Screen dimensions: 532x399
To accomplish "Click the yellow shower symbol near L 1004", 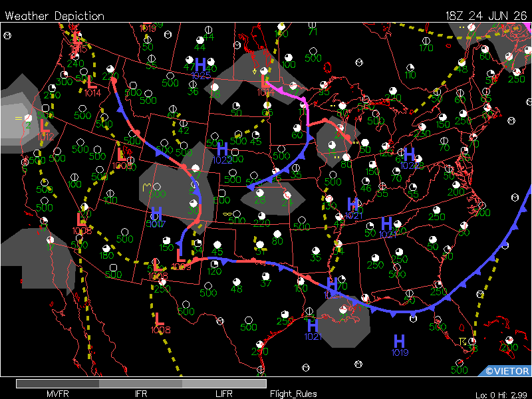I will pyautogui.click(x=255, y=71).
